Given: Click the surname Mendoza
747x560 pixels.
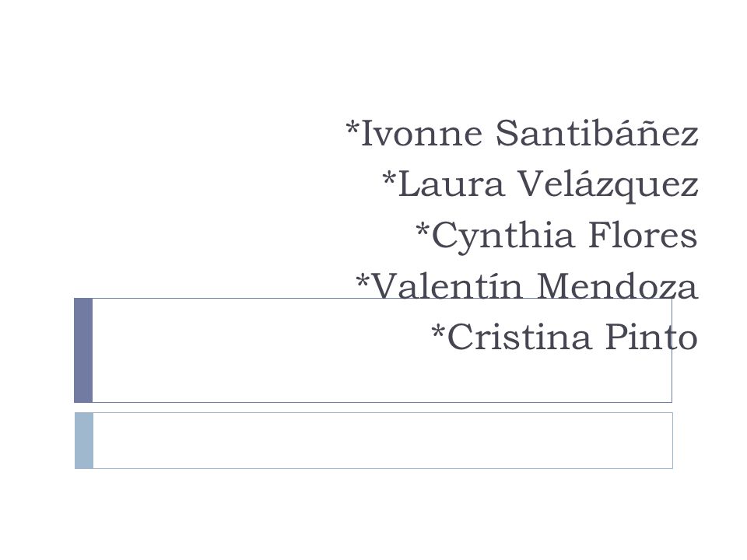Looking at the screenshot, I should [617, 285].
